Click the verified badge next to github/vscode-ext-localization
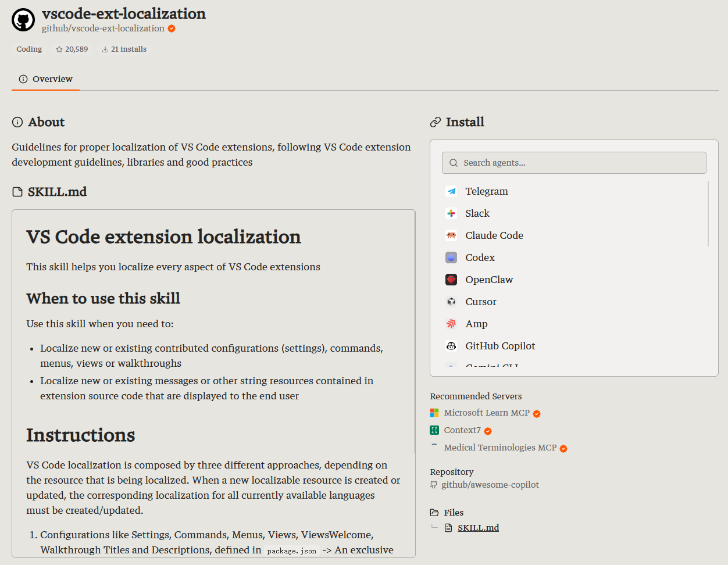Image resolution: width=728 pixels, height=565 pixels. click(172, 28)
